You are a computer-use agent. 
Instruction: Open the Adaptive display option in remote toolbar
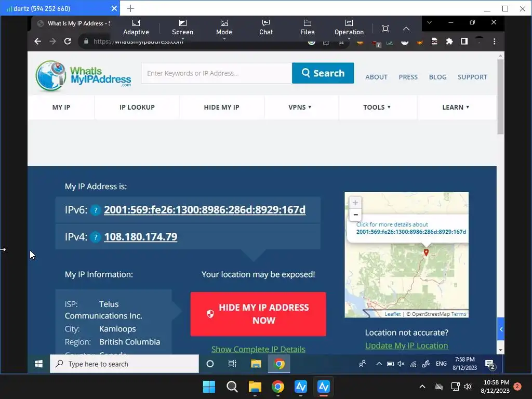click(136, 28)
